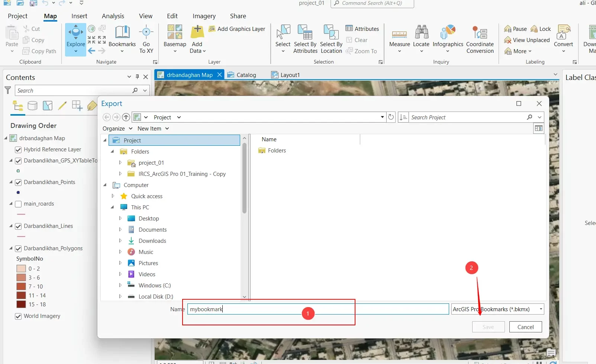The image size is (596, 364).
Task: Open the Imagery ribbon tab
Action: point(204,16)
